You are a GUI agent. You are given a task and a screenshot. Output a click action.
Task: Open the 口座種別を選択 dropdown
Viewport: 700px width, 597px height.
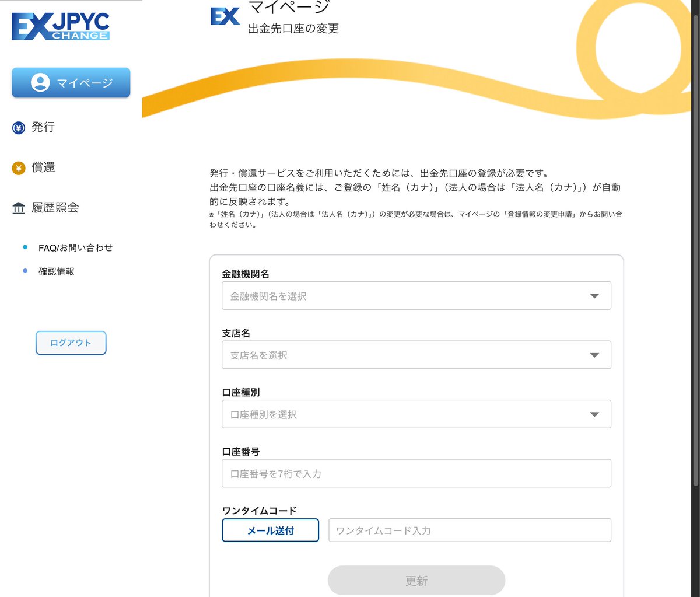pyautogui.click(x=416, y=414)
